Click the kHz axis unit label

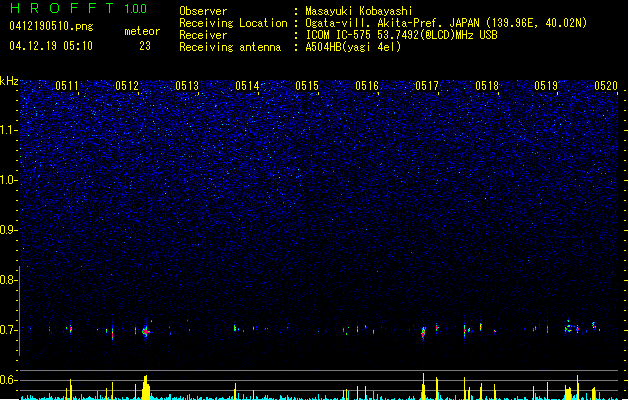pyautogui.click(x=9, y=81)
